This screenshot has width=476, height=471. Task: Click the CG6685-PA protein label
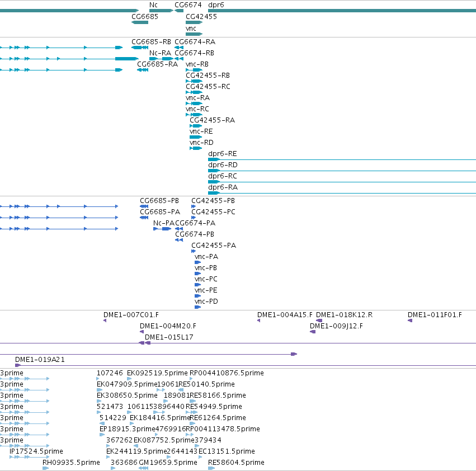click(x=160, y=211)
